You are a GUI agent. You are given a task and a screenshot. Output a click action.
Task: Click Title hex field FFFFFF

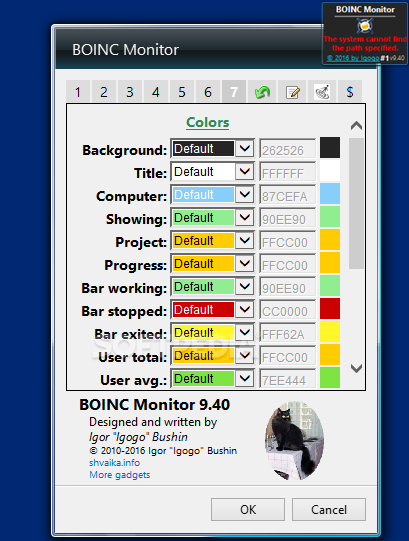pyautogui.click(x=288, y=172)
